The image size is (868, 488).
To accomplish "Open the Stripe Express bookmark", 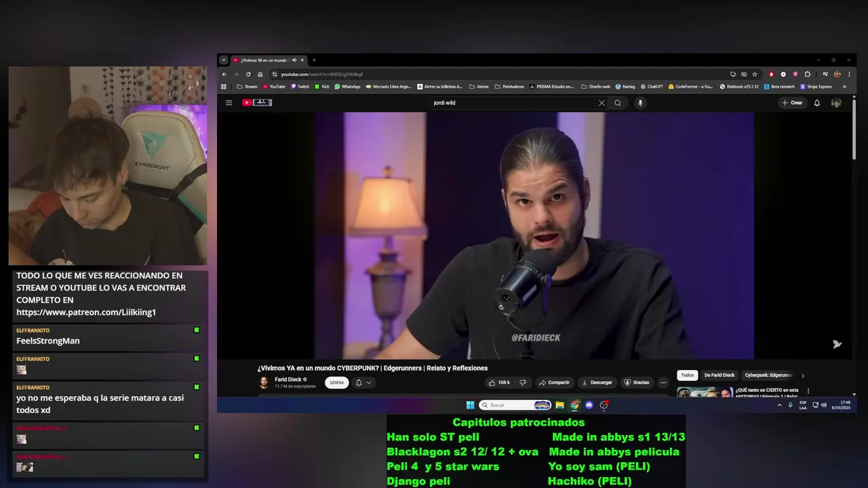I will click(x=816, y=87).
